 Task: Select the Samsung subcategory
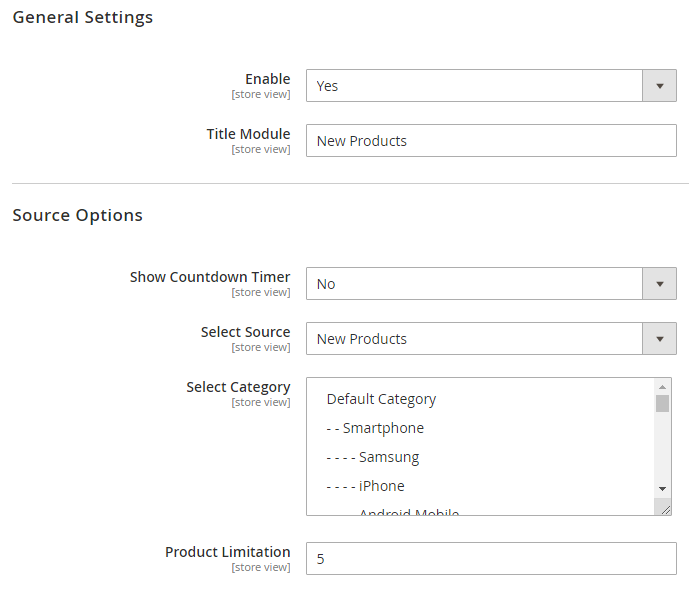click(x=373, y=457)
